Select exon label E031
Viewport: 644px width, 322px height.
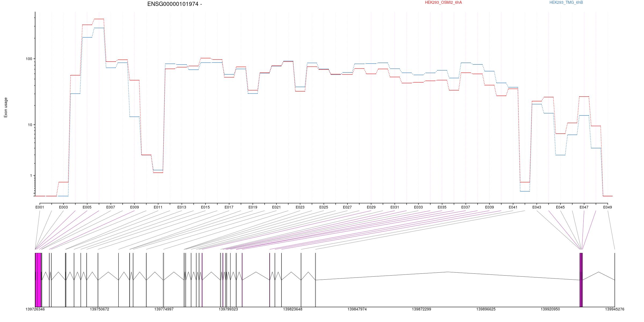[x=395, y=207]
